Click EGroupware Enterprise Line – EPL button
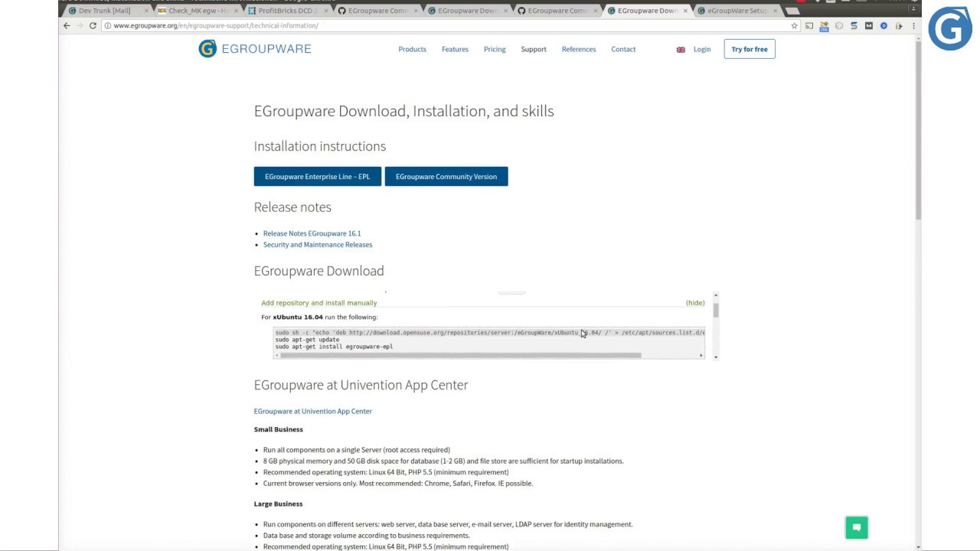 pyautogui.click(x=318, y=177)
